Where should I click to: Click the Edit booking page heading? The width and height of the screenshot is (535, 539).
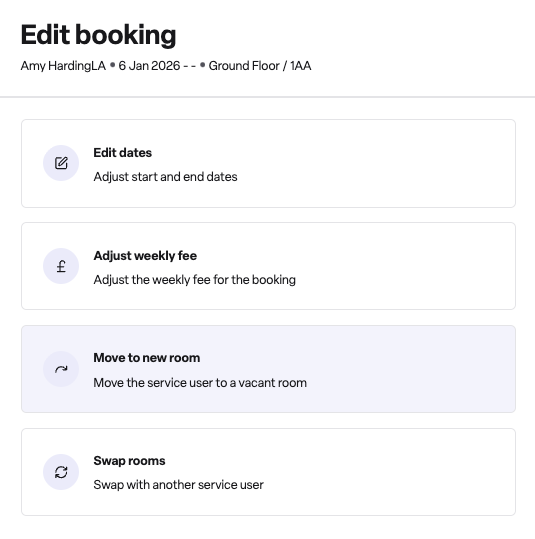point(98,35)
